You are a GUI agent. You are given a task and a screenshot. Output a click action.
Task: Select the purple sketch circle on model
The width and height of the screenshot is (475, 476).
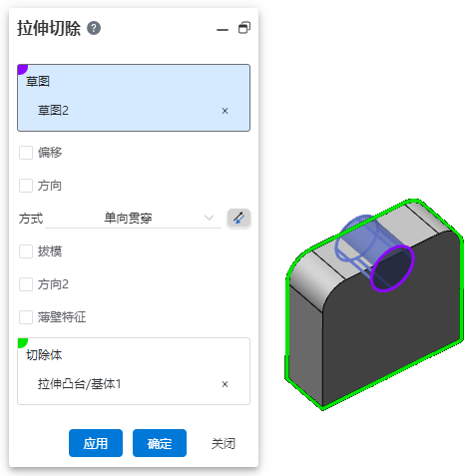click(393, 268)
